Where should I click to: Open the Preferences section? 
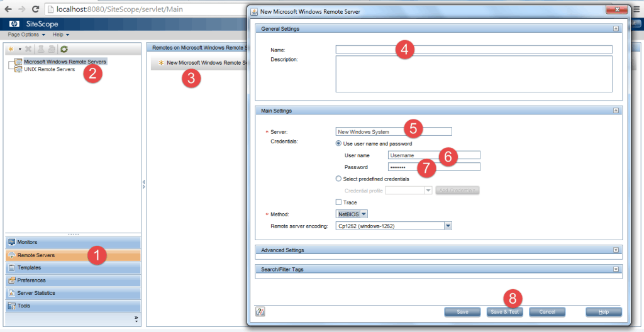[73, 280]
